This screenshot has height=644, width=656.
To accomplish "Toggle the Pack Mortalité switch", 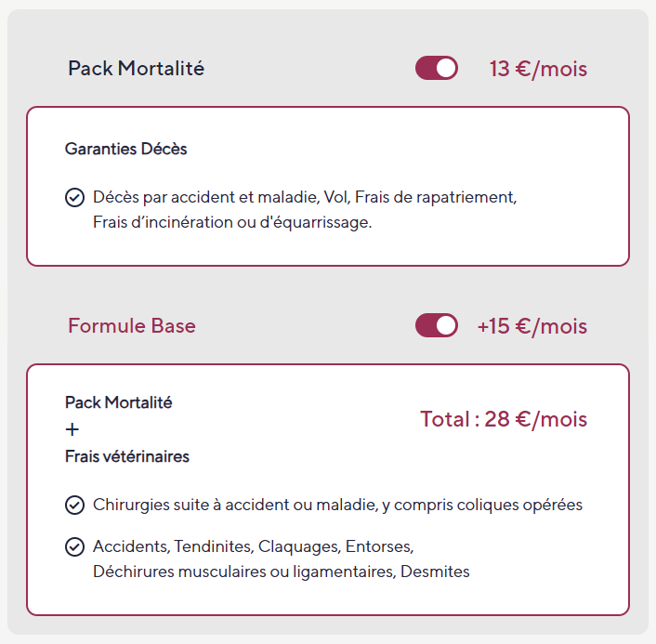I will [x=436, y=68].
